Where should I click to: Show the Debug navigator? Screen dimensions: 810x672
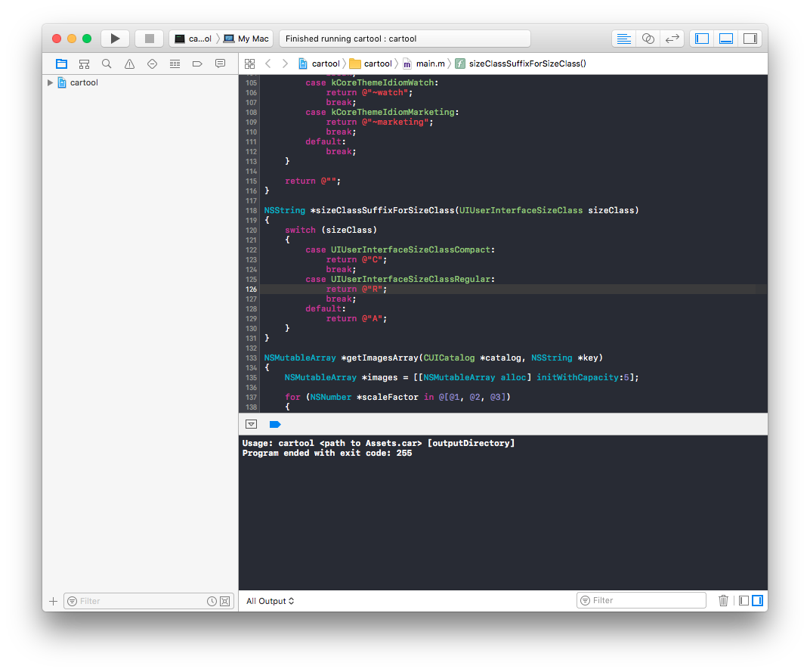point(175,64)
